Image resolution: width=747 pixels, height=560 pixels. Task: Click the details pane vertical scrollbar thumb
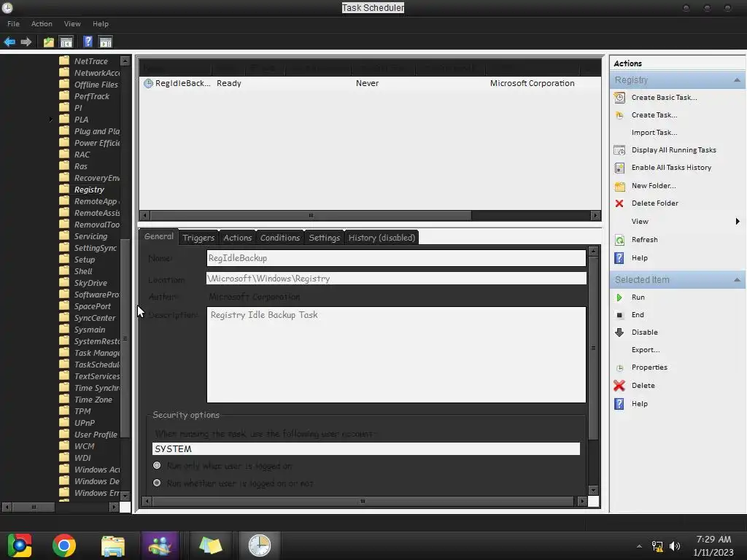(593, 348)
